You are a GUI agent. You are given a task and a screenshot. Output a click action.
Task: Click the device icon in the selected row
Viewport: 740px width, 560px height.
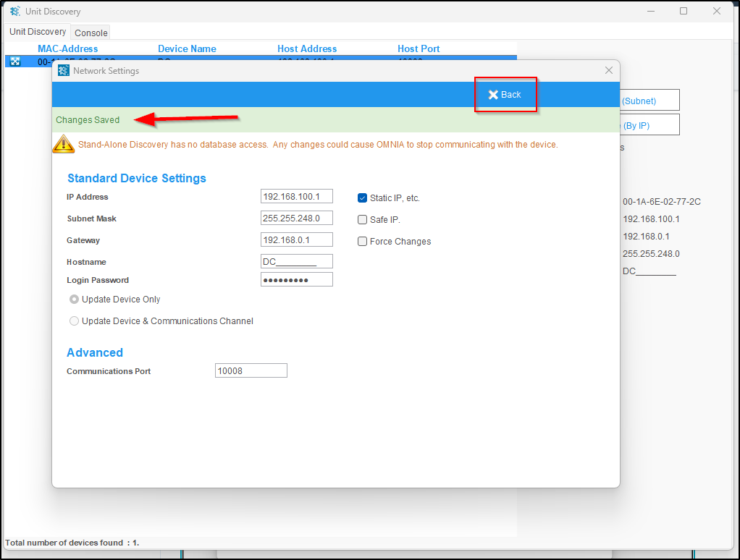point(15,61)
